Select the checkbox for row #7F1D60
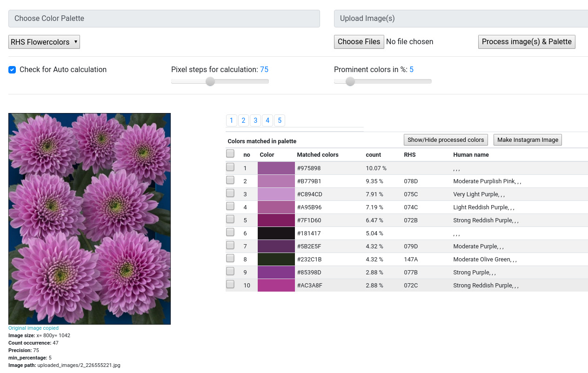 pyautogui.click(x=230, y=219)
